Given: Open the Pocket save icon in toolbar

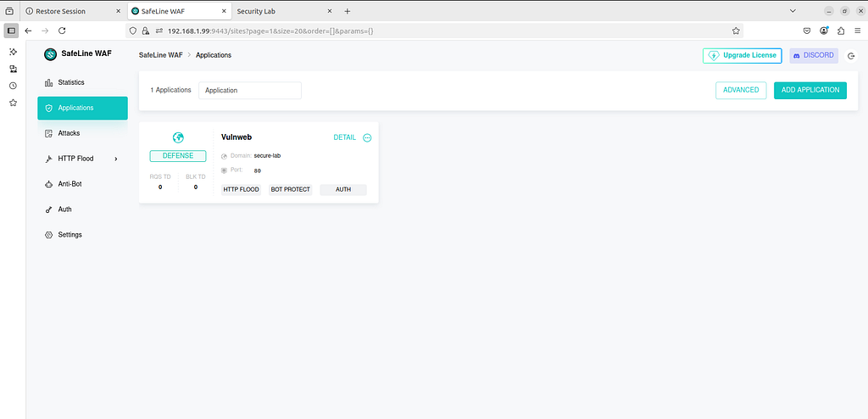Looking at the screenshot, I should [x=807, y=31].
